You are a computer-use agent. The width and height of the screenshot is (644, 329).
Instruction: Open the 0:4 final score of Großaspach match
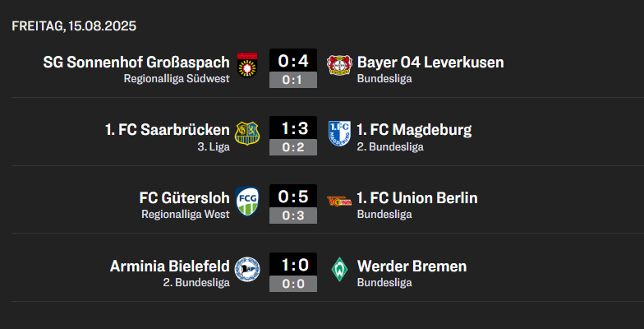click(x=293, y=61)
